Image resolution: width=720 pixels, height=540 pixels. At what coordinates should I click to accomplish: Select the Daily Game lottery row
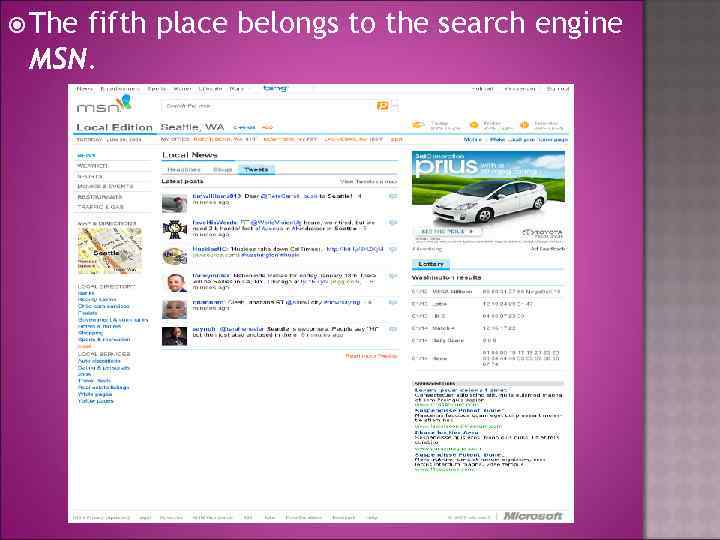pos(488,341)
